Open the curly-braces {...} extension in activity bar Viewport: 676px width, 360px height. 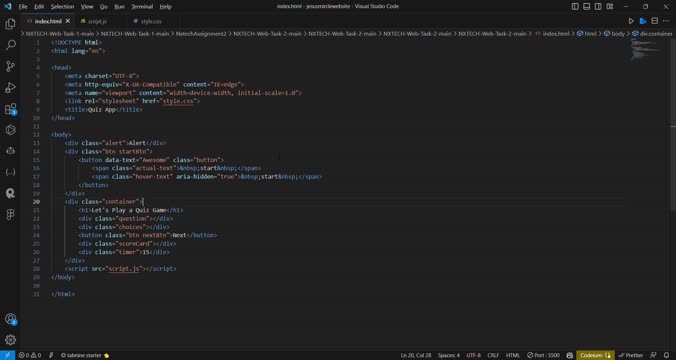pyautogui.click(x=10, y=172)
